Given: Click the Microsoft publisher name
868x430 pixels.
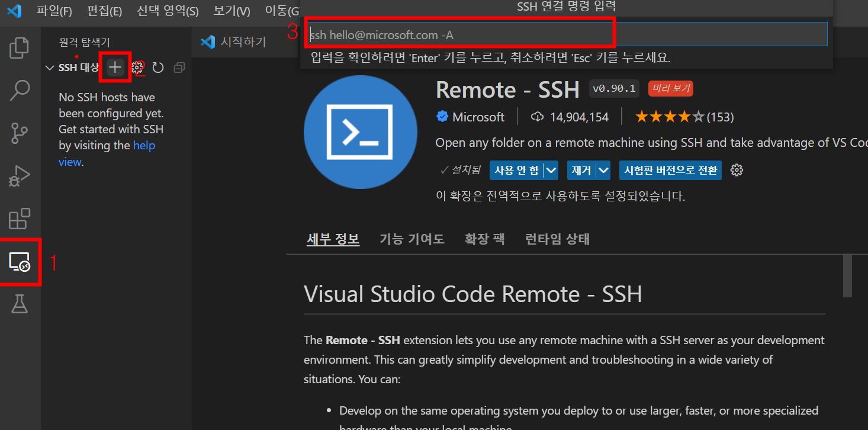Looking at the screenshot, I should click(478, 117).
